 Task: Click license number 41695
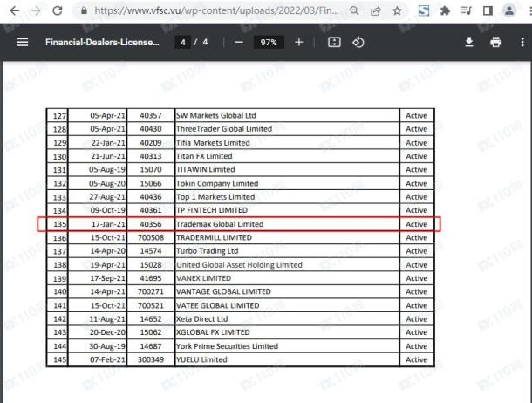click(x=151, y=278)
